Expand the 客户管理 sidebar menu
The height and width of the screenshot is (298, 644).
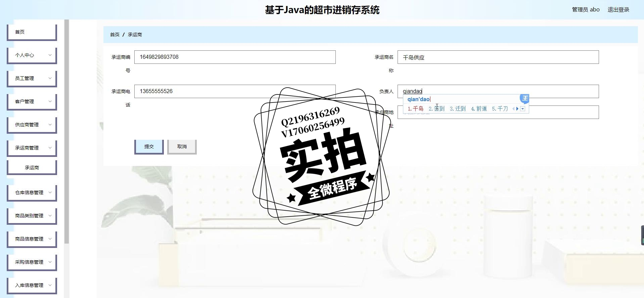pyautogui.click(x=32, y=101)
